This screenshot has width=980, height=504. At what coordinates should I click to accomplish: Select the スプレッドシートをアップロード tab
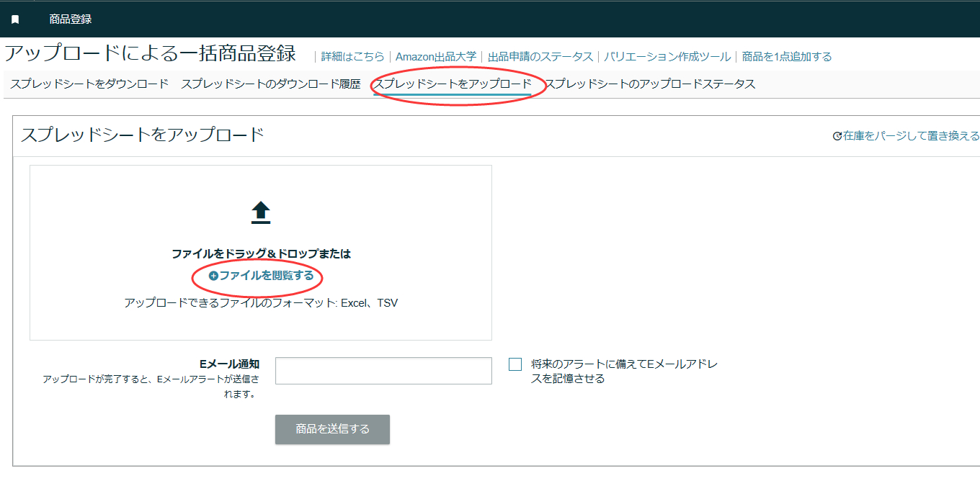coord(453,84)
